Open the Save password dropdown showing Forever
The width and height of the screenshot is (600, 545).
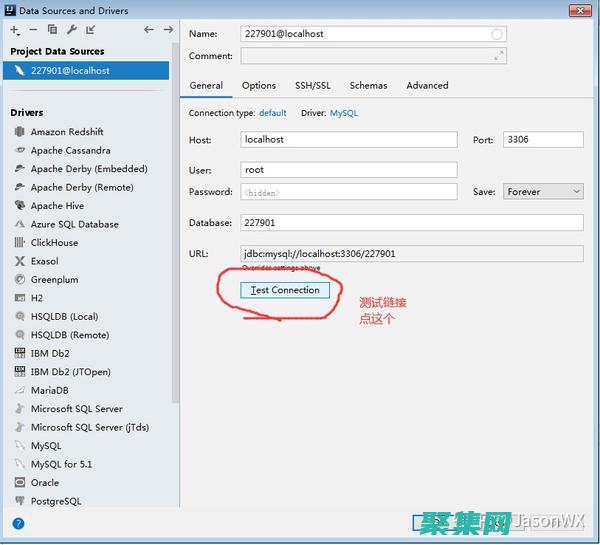click(x=543, y=191)
